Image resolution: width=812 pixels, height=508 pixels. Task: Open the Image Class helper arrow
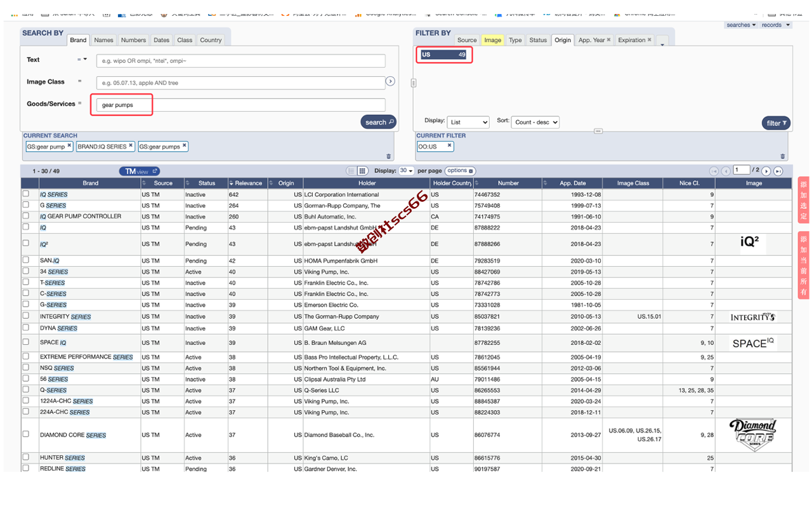coord(391,81)
